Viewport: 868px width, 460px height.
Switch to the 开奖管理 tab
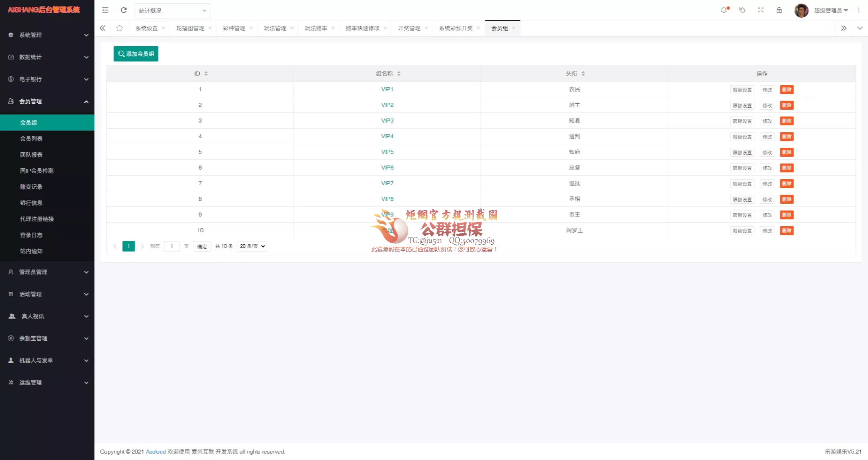(409, 28)
